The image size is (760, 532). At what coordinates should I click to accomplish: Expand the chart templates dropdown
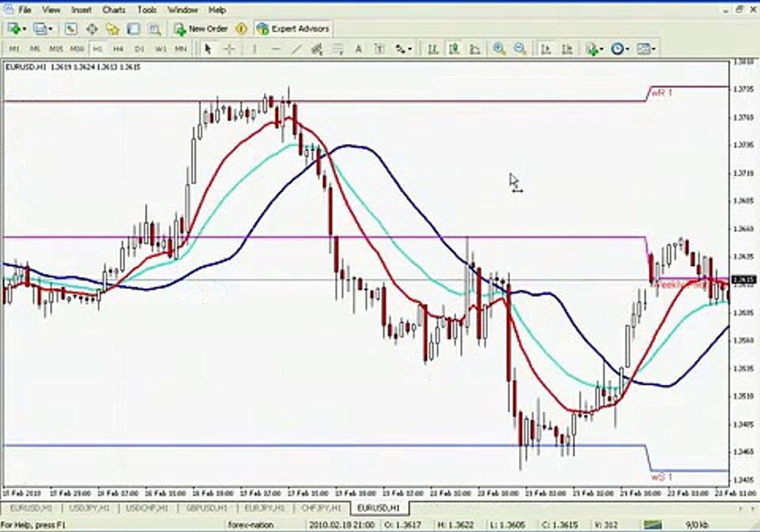(646, 49)
